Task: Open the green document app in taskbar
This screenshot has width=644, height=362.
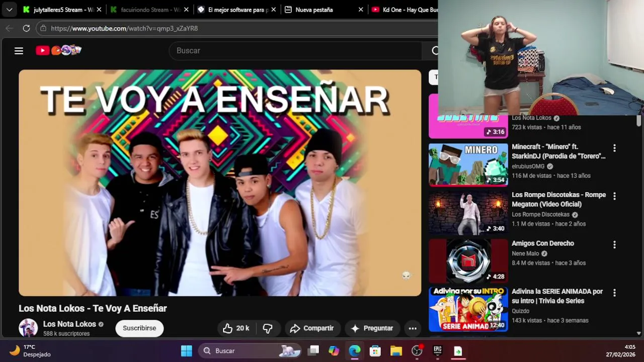Action: [x=458, y=350]
